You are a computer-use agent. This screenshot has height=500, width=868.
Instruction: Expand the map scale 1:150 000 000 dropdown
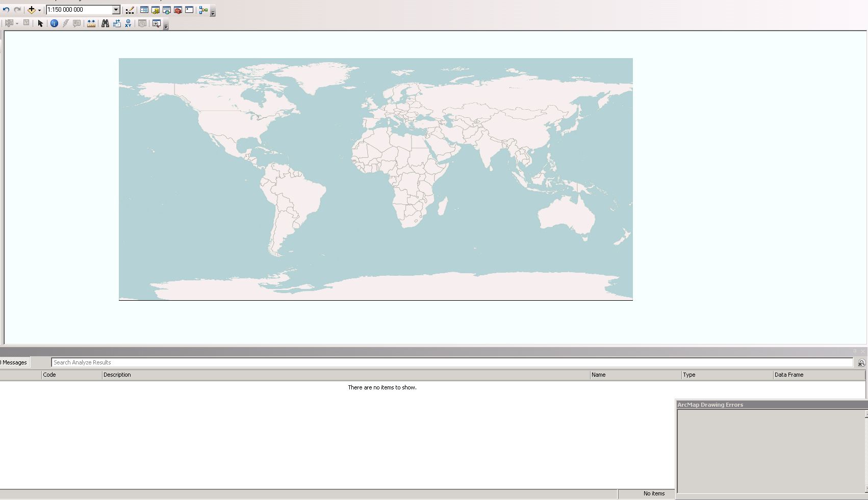[x=116, y=10]
